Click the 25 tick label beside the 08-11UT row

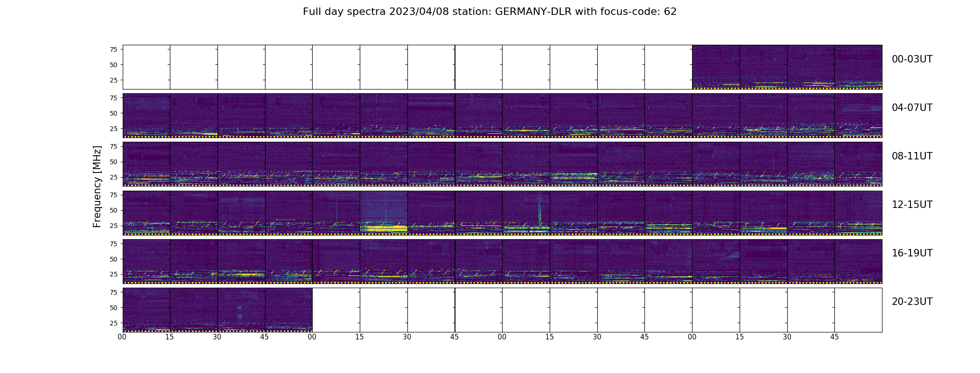(113, 177)
